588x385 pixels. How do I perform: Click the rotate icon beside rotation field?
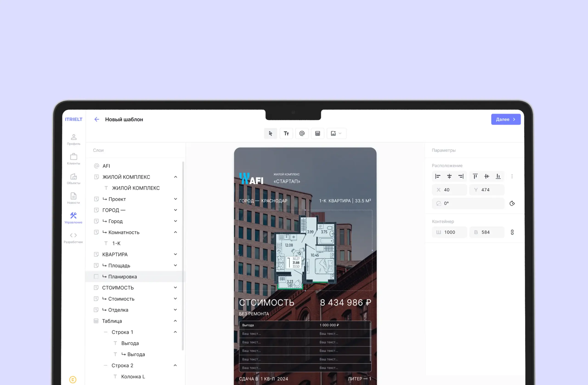click(x=512, y=203)
